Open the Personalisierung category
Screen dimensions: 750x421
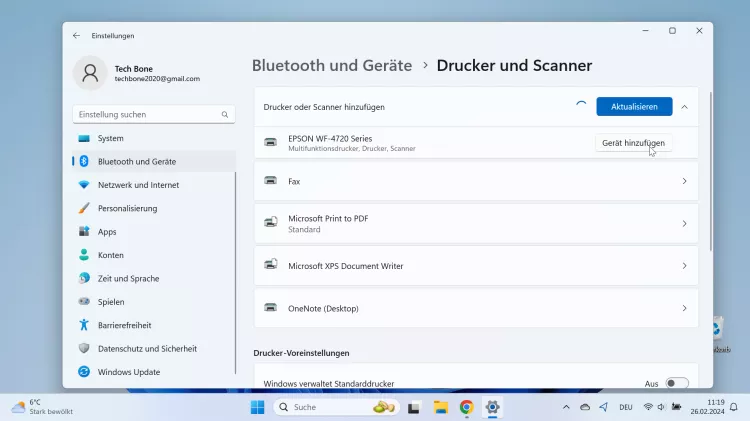(154, 208)
